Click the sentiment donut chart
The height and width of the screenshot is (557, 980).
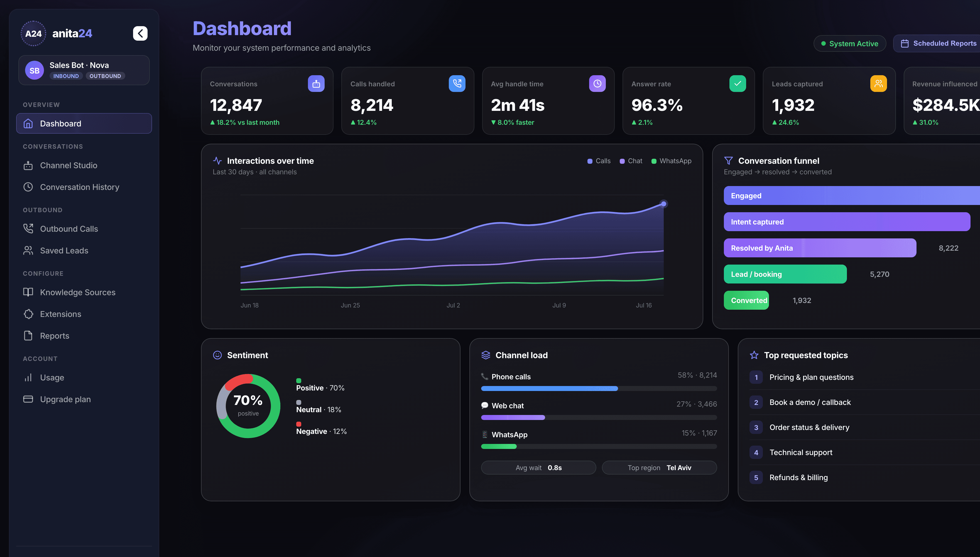pos(248,406)
